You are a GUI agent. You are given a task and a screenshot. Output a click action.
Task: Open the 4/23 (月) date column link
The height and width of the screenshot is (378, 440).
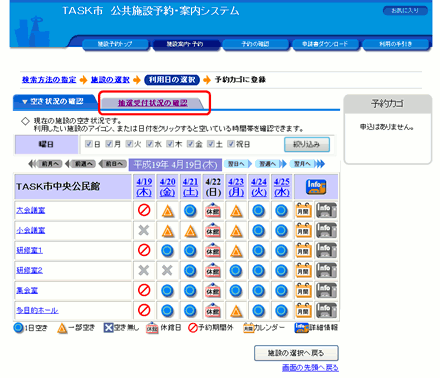point(236,187)
